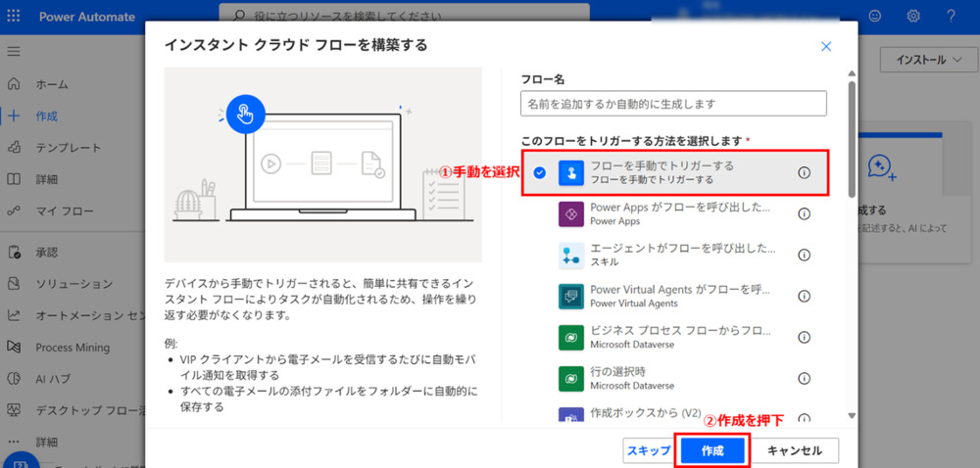Click the search box in header

tap(404, 16)
